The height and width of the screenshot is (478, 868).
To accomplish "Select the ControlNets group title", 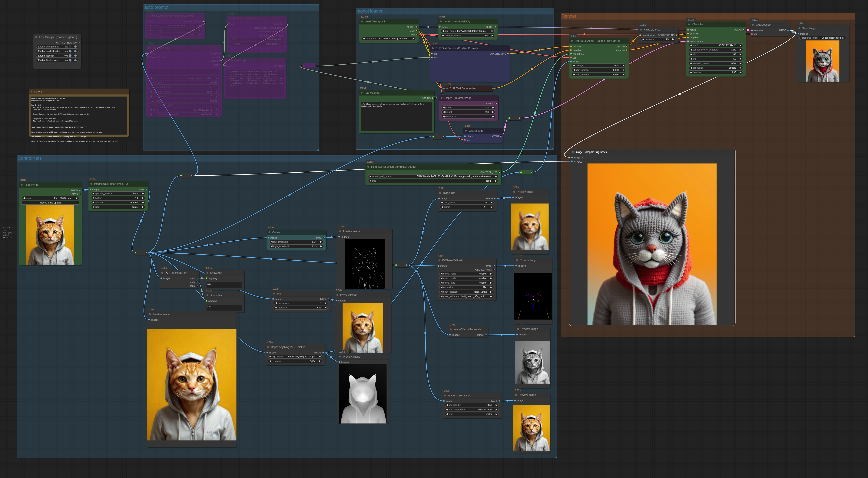I will (30, 158).
